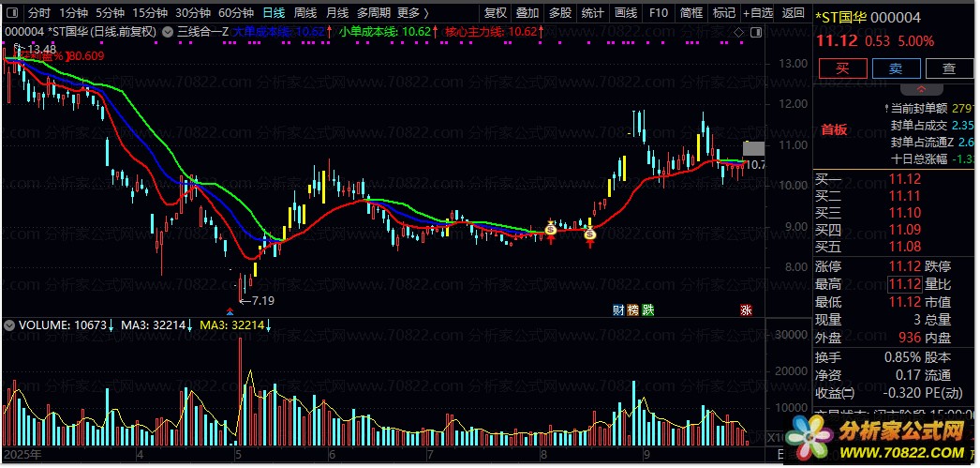Click the 最高 price box 11.12
Image resolution: width=980 pixels, height=468 pixels.
click(x=905, y=285)
